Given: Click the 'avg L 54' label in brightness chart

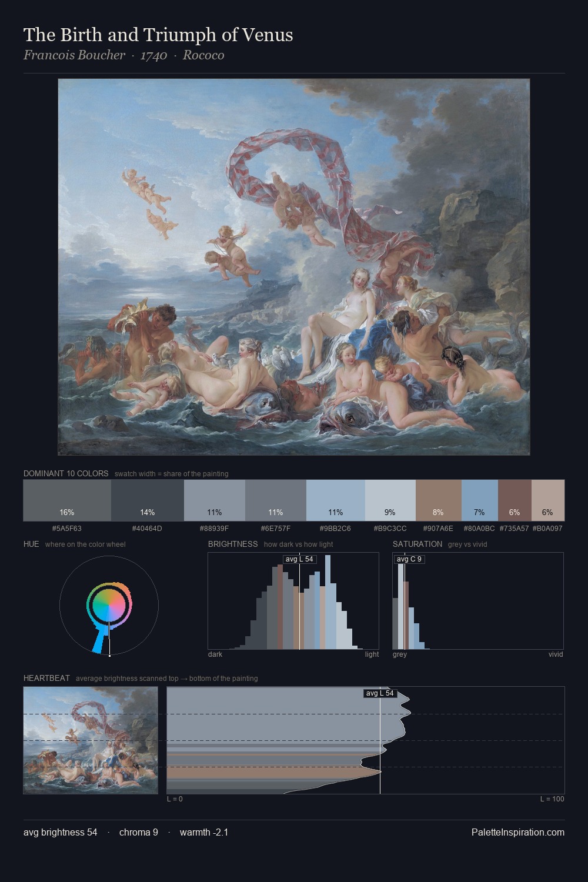Looking at the screenshot, I should point(299,559).
